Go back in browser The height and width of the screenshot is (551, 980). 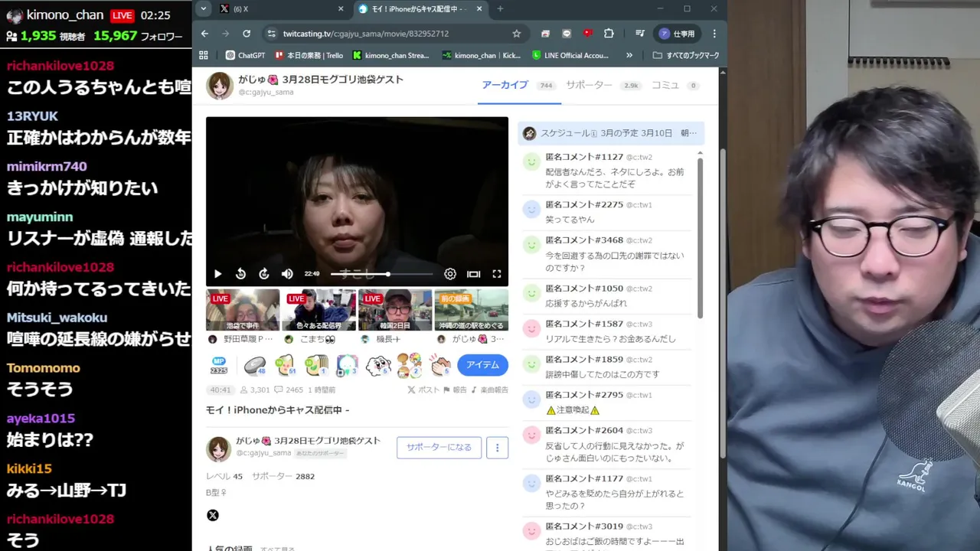click(204, 34)
